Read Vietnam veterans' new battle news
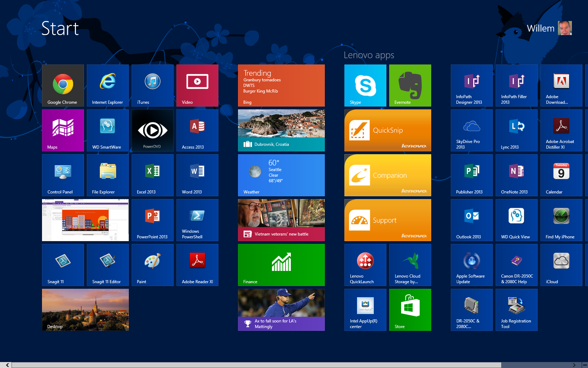588x368 pixels. [x=281, y=220]
